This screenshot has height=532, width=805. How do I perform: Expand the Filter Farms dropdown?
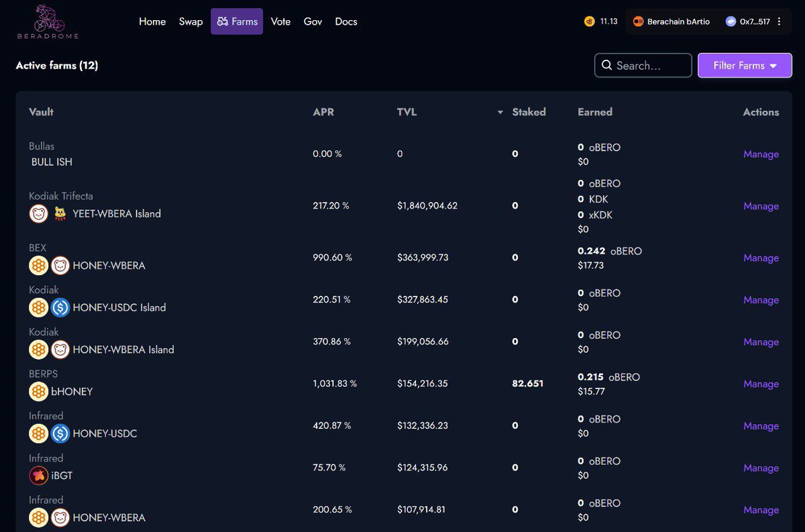745,66
